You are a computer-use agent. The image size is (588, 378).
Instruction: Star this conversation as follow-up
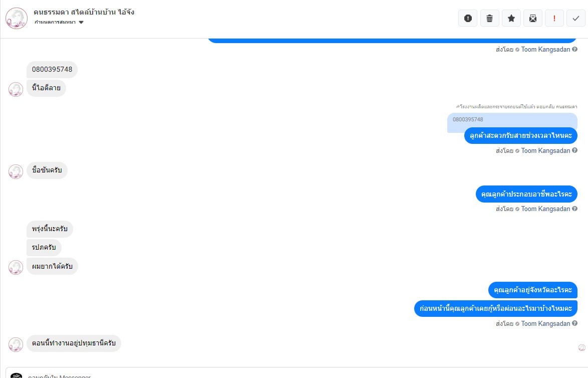[x=511, y=18]
